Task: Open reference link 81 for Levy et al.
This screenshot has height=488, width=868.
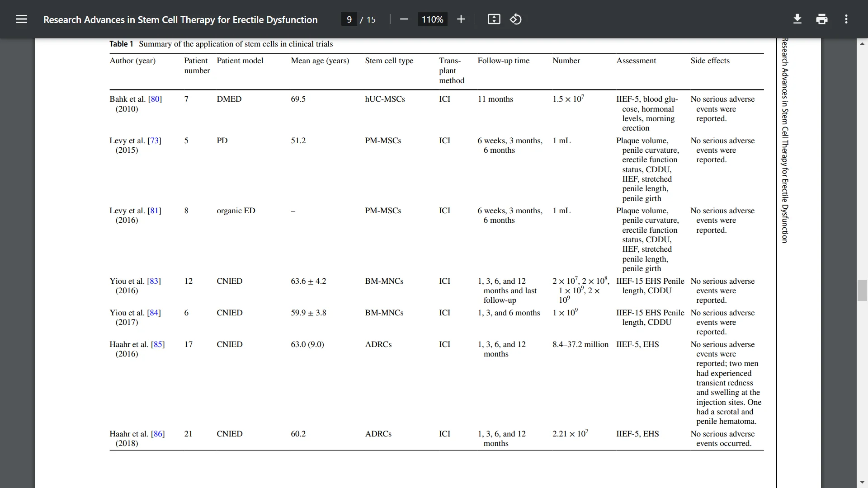Action: [x=155, y=211]
